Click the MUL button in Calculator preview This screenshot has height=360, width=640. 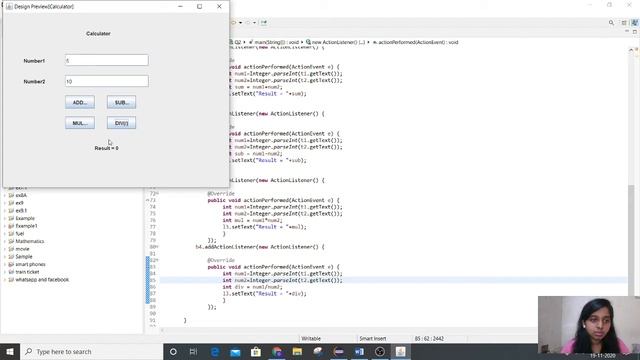pyautogui.click(x=80, y=123)
